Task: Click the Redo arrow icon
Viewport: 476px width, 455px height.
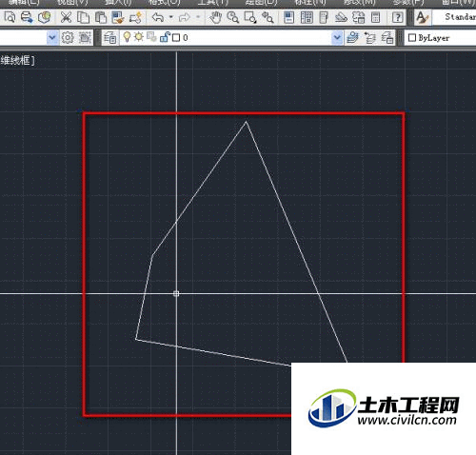Action: [184, 17]
